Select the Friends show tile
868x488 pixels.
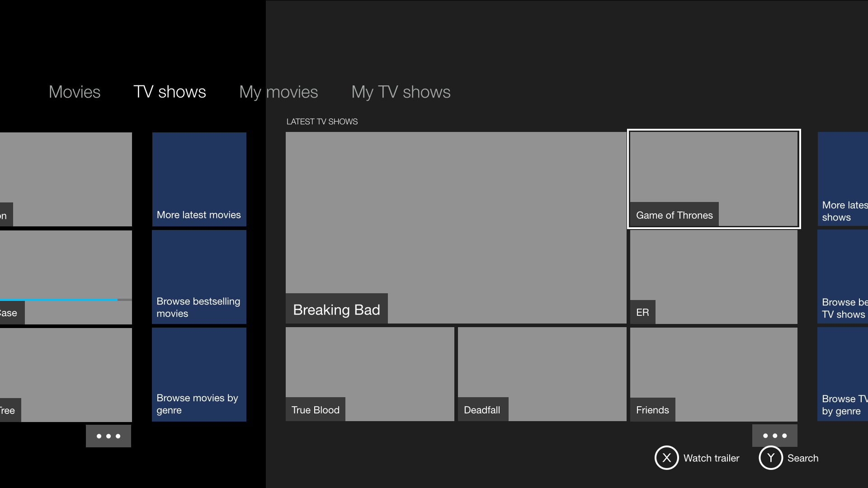tap(714, 374)
